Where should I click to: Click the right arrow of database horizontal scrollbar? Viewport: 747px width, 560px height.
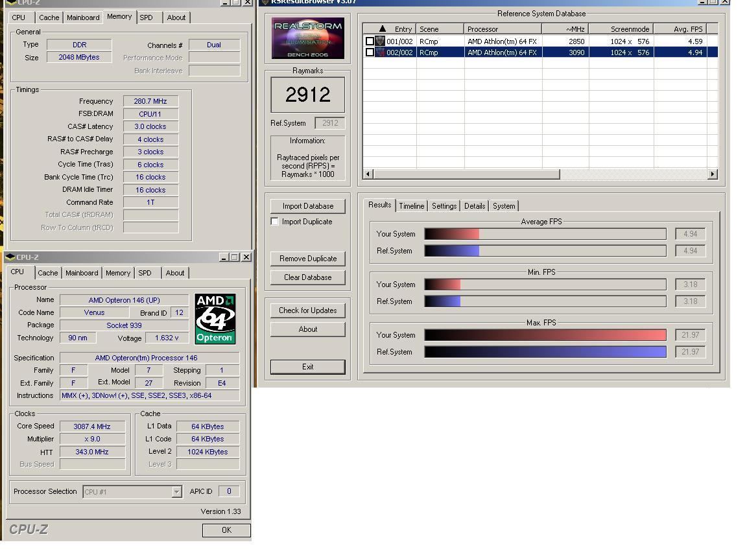point(712,174)
